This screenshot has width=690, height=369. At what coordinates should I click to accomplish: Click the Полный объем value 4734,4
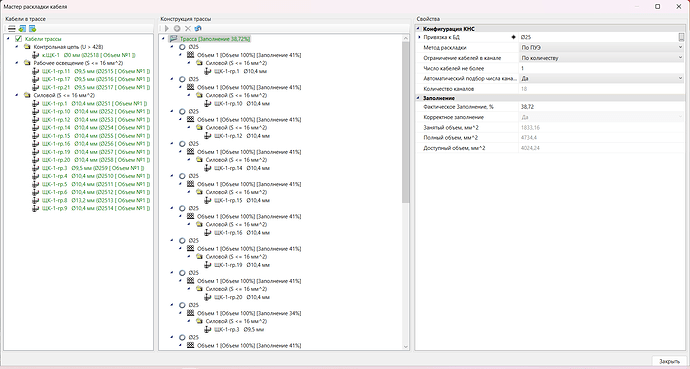tap(529, 138)
